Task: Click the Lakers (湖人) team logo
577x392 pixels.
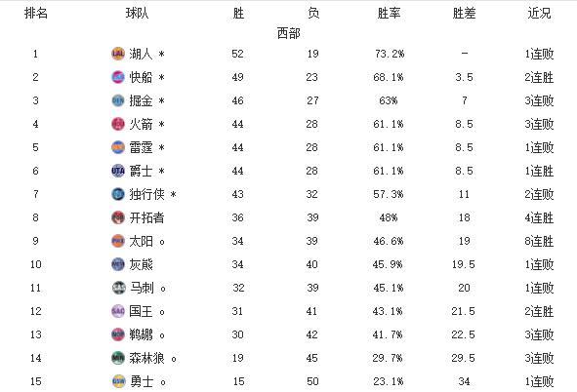Action: coord(118,54)
